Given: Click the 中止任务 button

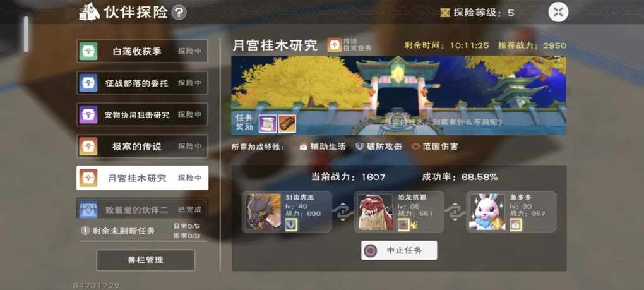Looking at the screenshot, I should [x=399, y=250].
